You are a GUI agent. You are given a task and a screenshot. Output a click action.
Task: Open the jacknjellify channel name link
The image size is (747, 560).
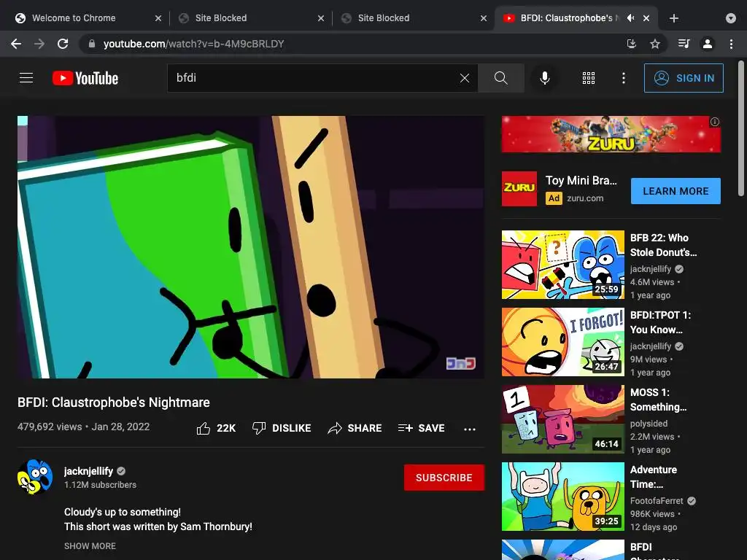[x=88, y=471]
